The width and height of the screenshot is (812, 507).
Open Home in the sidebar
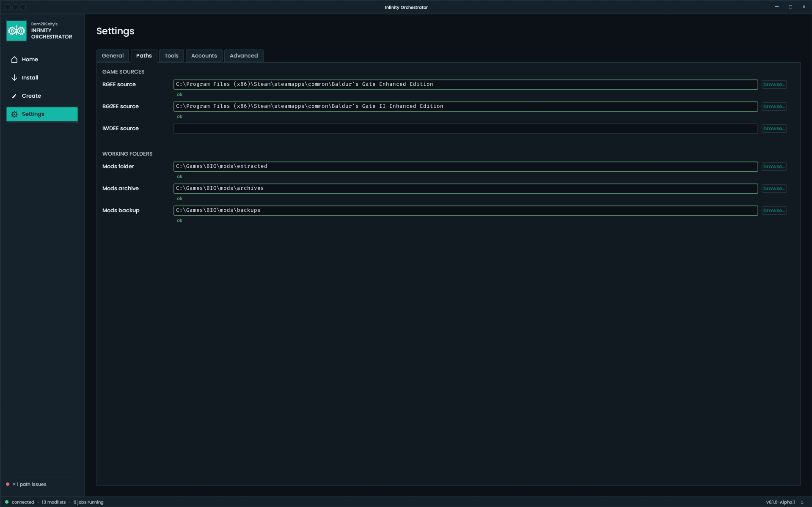click(42, 60)
